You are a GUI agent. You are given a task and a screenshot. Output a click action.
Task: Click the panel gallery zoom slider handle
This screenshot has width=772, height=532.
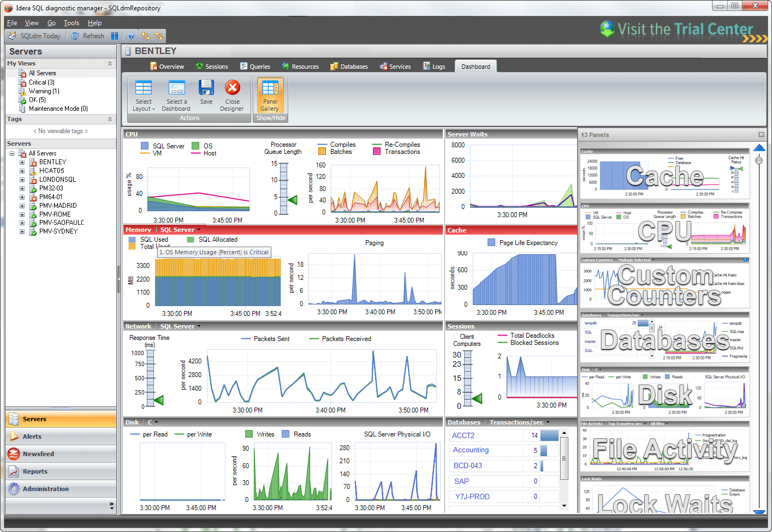coord(759,160)
